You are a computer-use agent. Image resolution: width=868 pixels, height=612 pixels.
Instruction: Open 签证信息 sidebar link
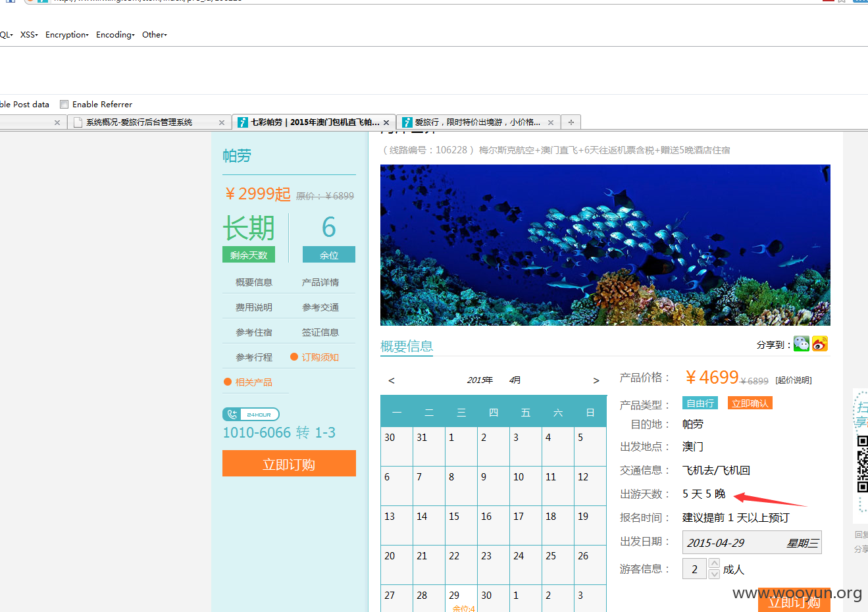click(x=320, y=332)
